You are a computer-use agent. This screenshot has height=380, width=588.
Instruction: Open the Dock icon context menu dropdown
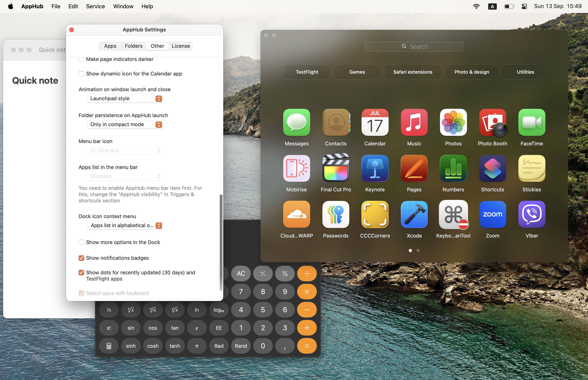pos(125,226)
